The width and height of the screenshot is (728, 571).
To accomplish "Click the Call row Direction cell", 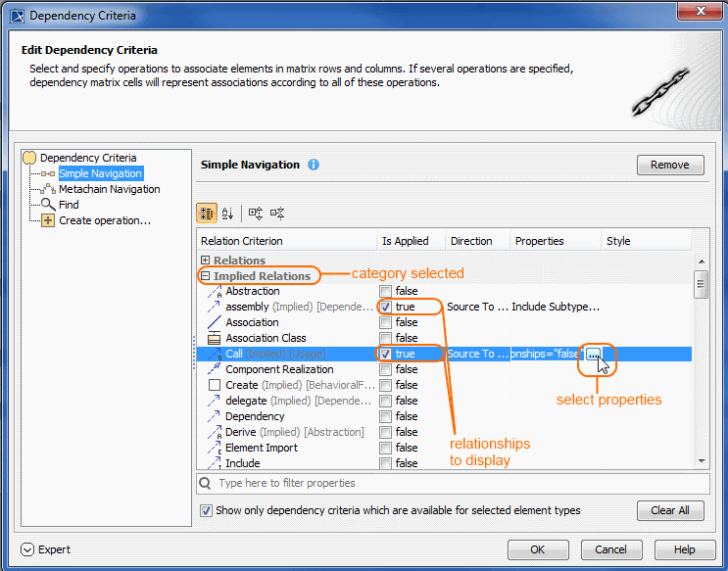I will 478,354.
